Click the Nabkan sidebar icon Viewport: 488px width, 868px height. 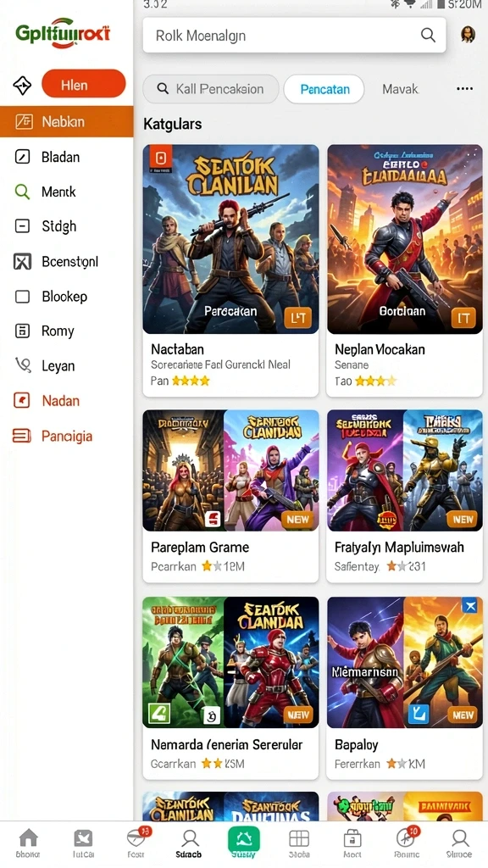coord(24,121)
